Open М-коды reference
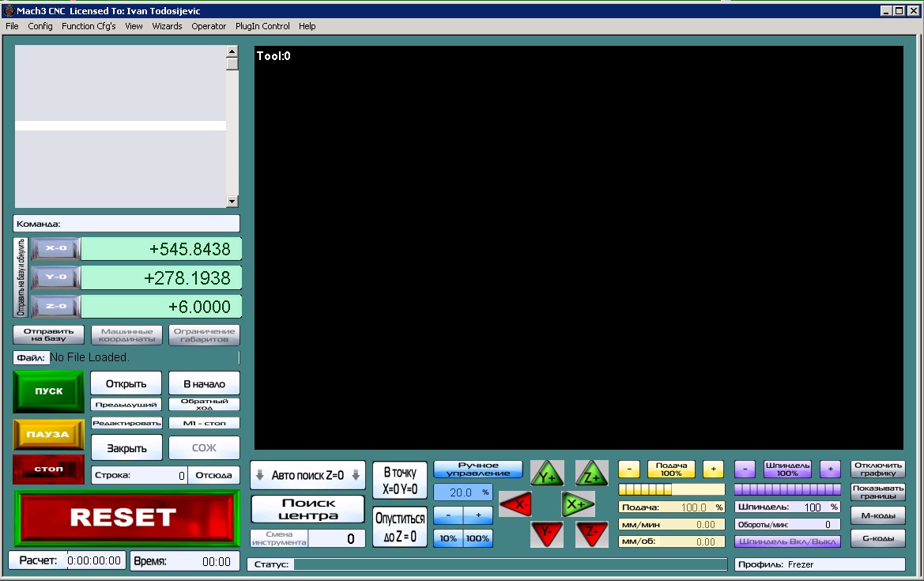Screen dimensions: 924x581 tap(878, 515)
